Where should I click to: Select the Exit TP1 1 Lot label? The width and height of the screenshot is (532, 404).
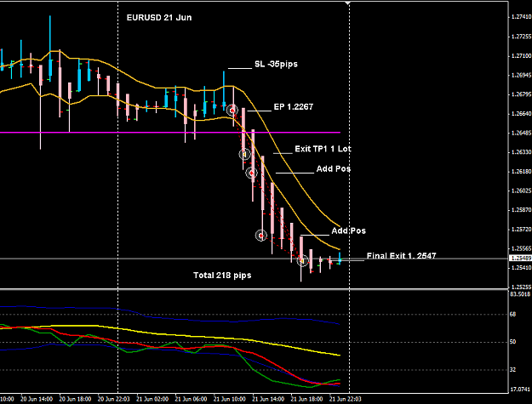pos(323,149)
